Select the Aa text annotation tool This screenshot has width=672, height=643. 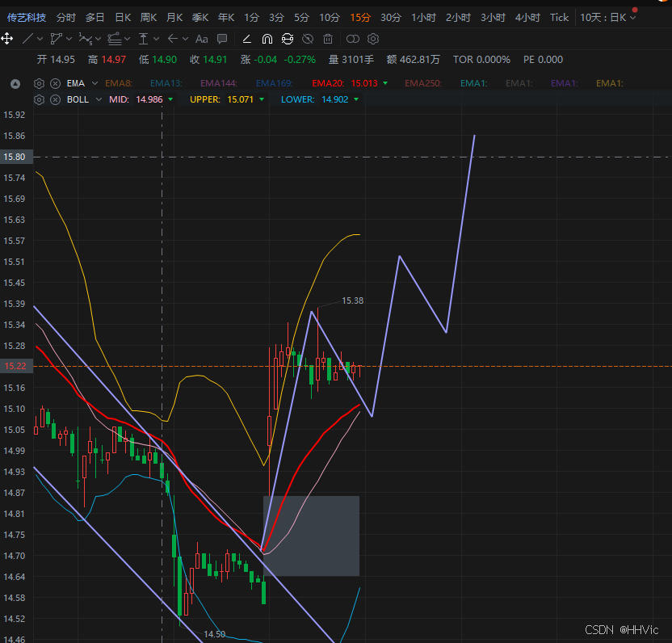(201, 39)
